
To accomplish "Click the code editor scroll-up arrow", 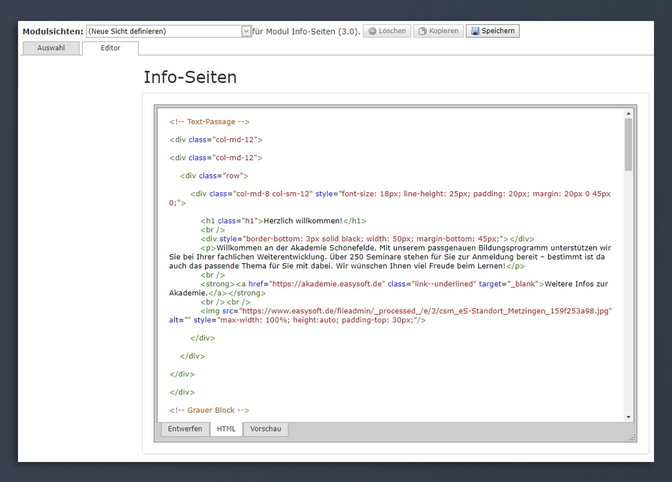I will tap(629, 114).
